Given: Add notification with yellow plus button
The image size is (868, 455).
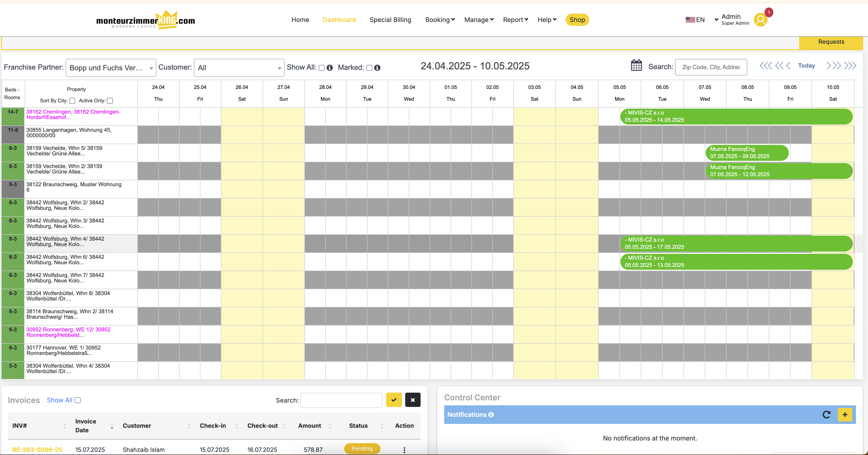Looking at the screenshot, I should point(845,415).
